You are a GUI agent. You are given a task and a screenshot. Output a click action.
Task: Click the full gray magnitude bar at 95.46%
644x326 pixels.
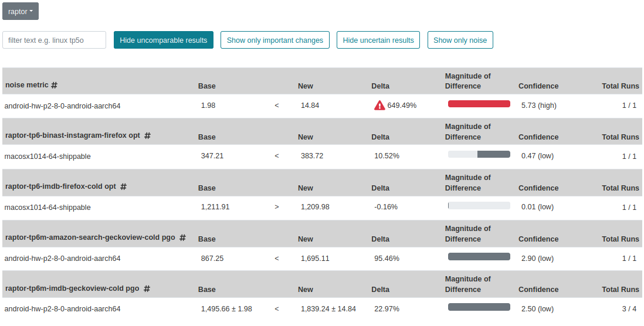(479, 257)
